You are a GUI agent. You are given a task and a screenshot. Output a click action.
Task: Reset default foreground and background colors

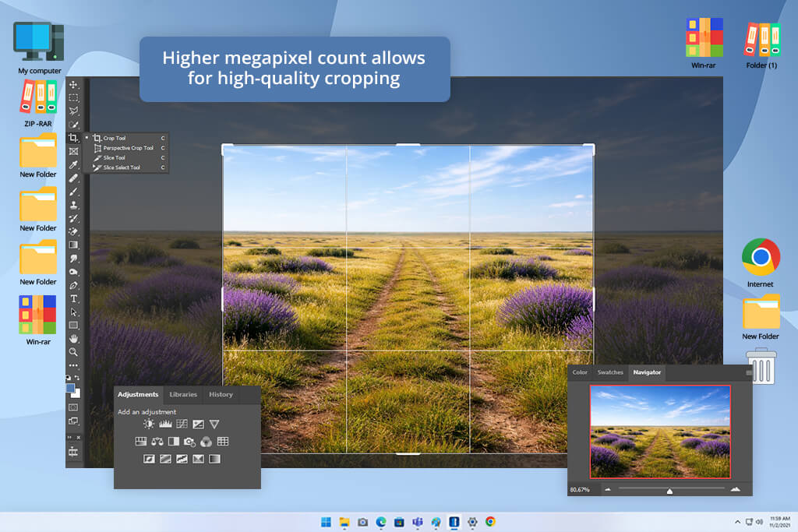(69, 377)
